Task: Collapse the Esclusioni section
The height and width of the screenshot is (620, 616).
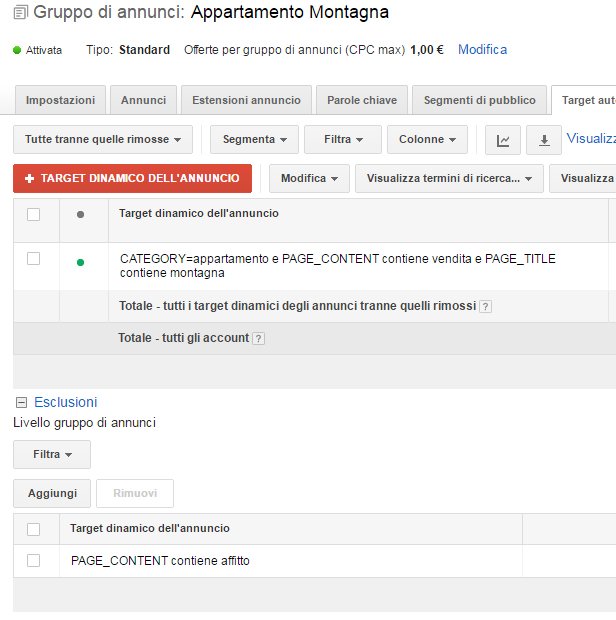Action: [21, 403]
